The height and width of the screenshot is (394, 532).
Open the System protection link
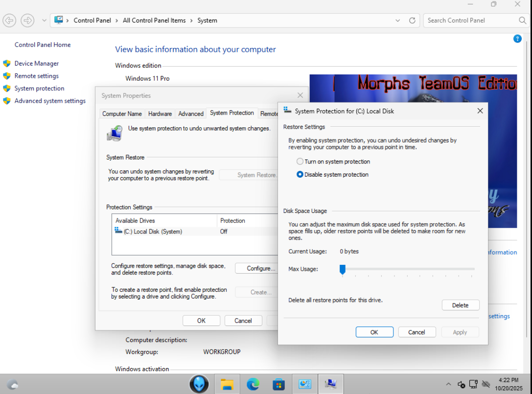point(39,88)
